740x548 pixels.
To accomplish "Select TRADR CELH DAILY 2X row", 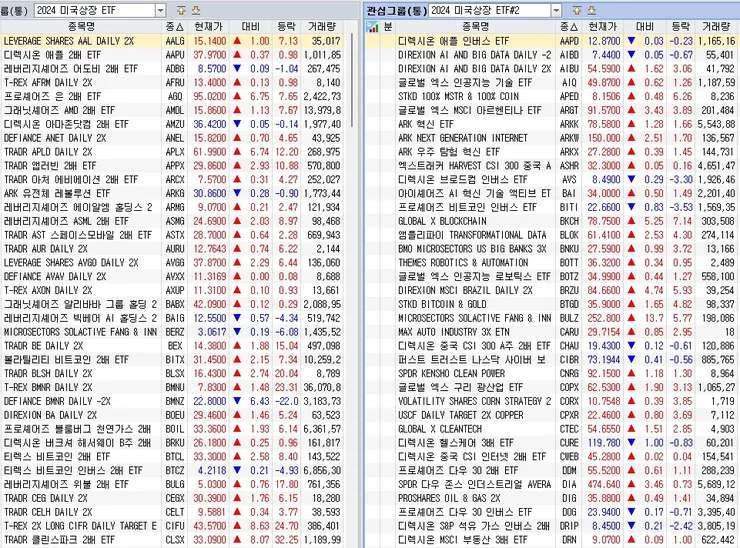I will tap(172, 512).
